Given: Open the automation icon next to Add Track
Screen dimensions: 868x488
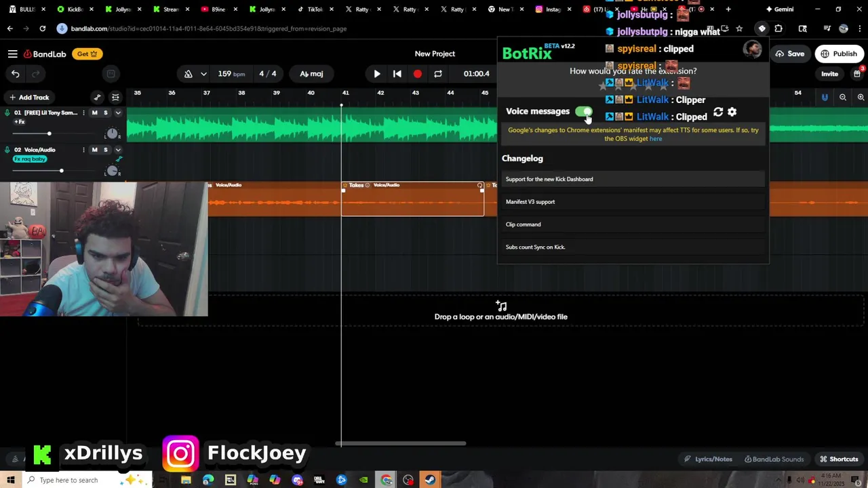Looking at the screenshot, I should point(97,98).
